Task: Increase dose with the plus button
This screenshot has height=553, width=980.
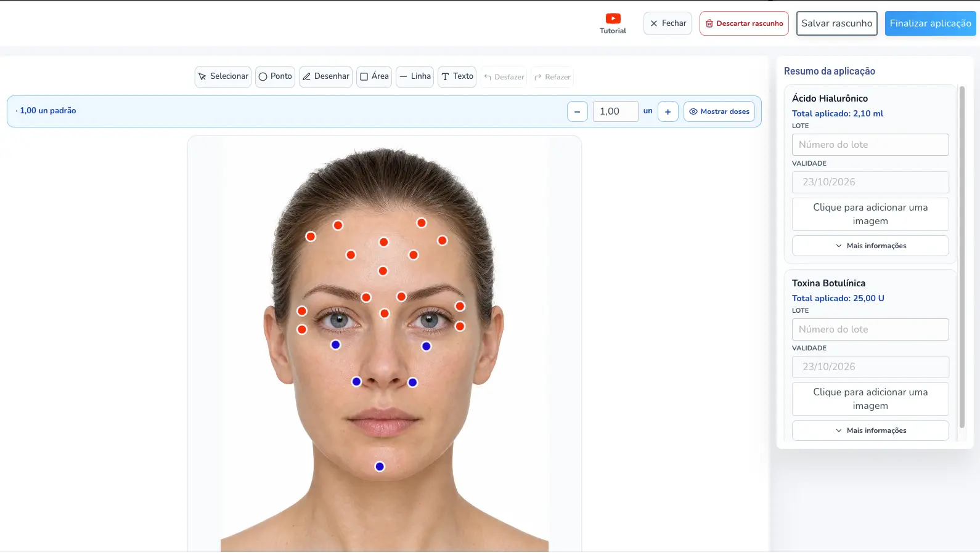Action: tap(668, 111)
